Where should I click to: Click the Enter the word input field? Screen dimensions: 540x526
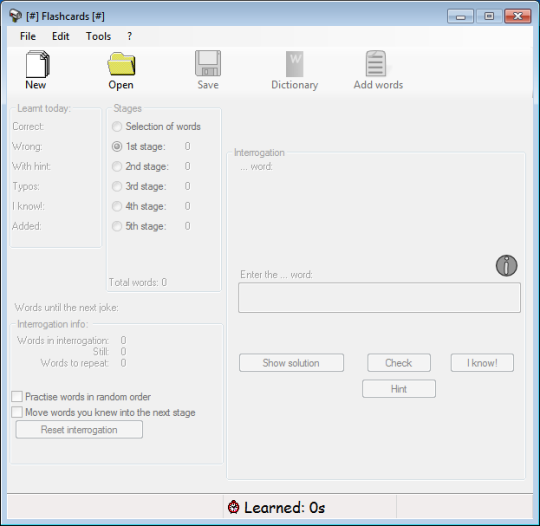380,298
